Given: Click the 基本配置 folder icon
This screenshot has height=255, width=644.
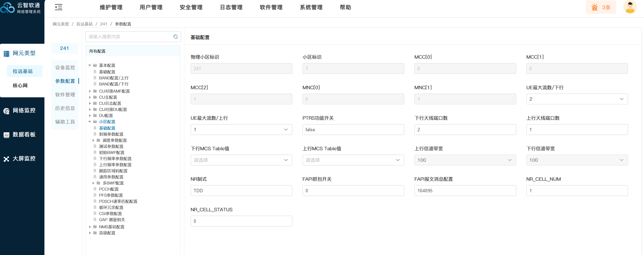Looking at the screenshot, I should [95, 65].
